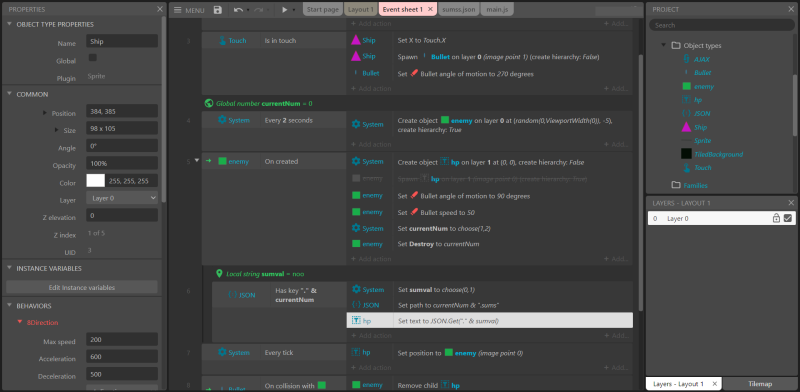Switch to the Layout 1 tab
Image resolution: width=800 pixels, height=392 pixels.
[x=361, y=9]
